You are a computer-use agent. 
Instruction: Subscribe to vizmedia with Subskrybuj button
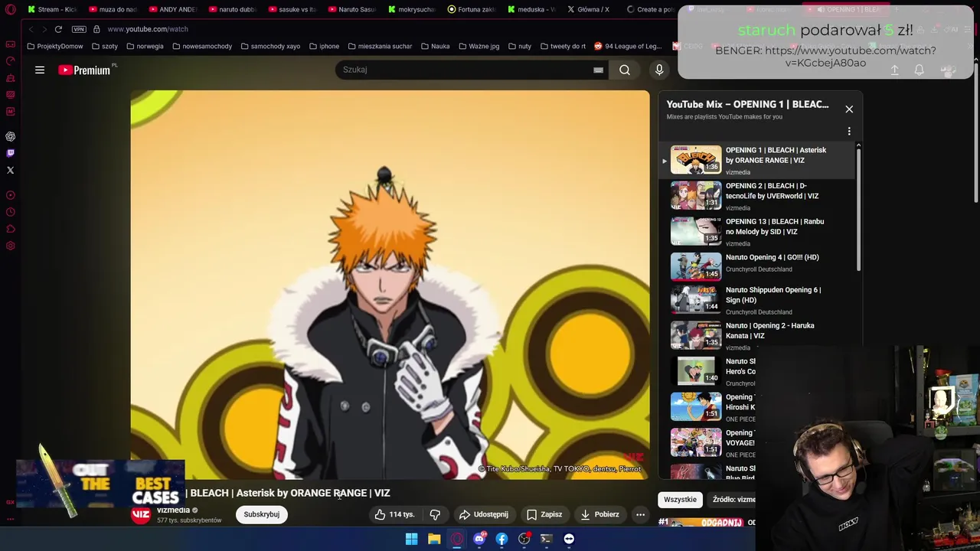coord(261,514)
